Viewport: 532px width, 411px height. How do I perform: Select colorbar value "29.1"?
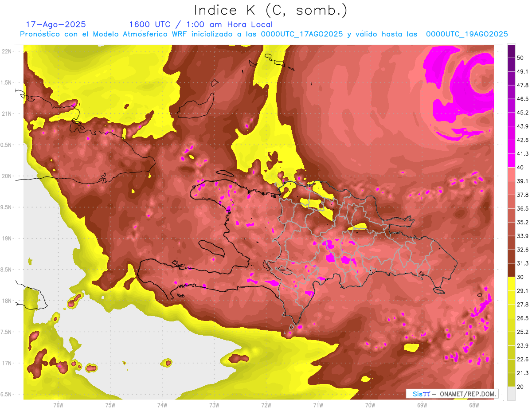click(x=523, y=291)
